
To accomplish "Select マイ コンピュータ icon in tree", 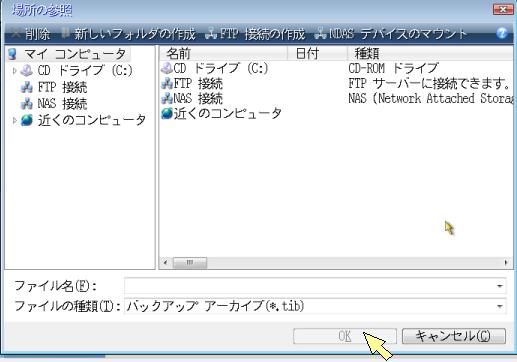I will tap(12, 54).
